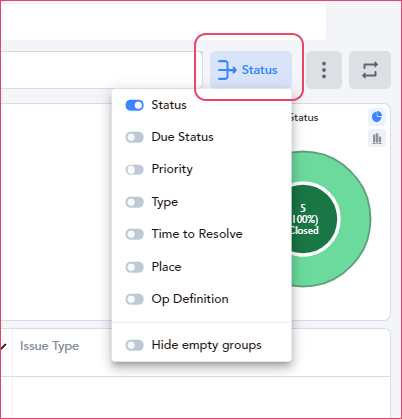Turn on the Type toggle

pos(134,202)
